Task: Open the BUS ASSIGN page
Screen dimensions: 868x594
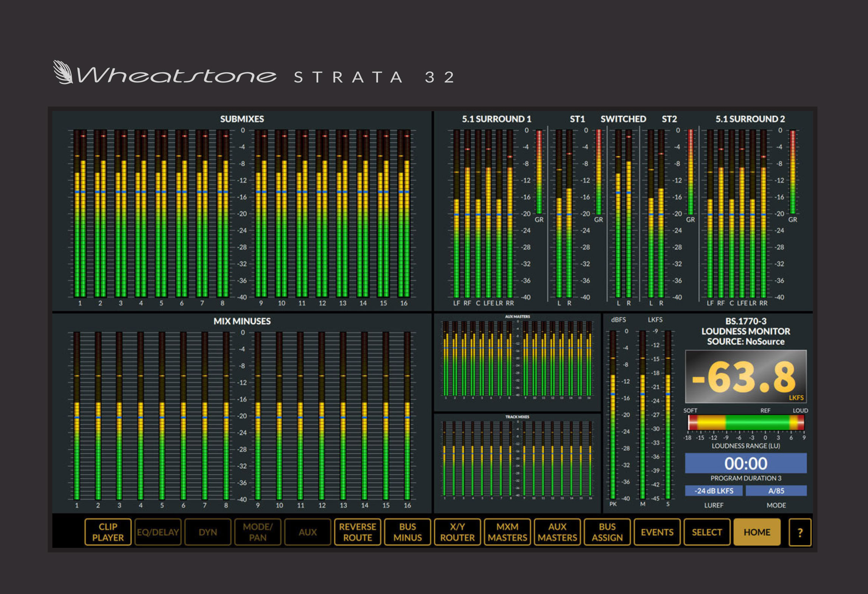Action: pyautogui.click(x=607, y=532)
